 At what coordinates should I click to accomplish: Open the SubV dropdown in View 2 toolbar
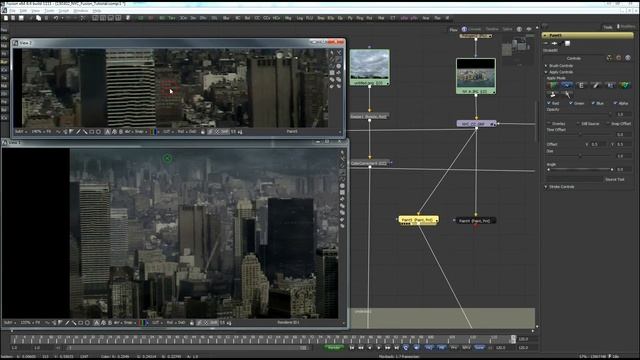point(21,132)
